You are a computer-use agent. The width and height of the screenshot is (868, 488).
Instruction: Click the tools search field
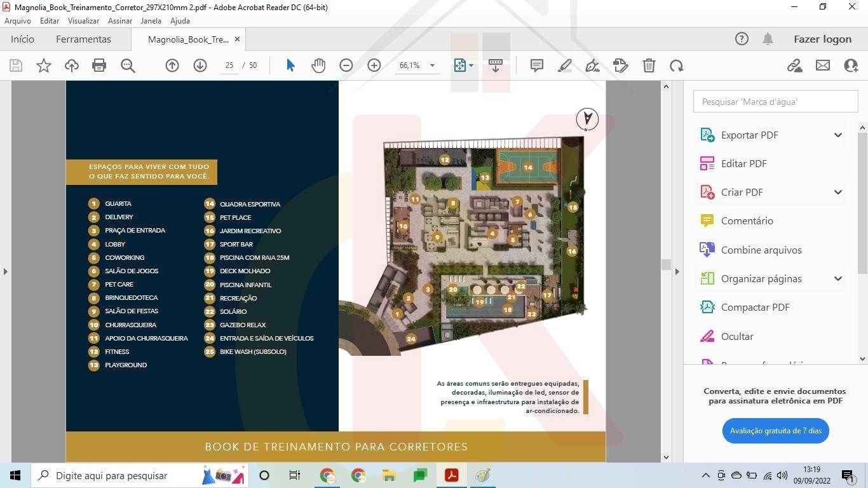tap(775, 101)
